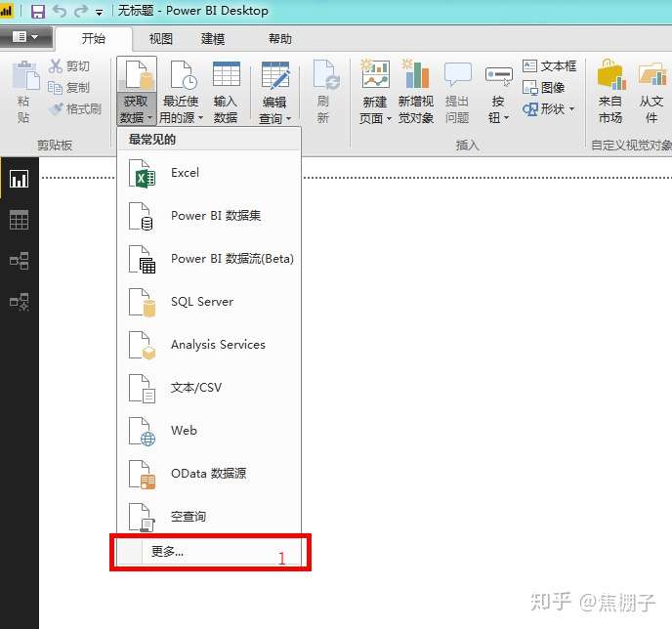Choose Power BI 数据流(Beta) menu item
672x629 pixels.
[209, 259]
